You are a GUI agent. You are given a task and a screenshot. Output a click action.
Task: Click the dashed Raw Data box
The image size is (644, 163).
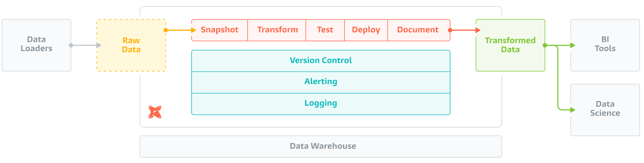[131, 45]
